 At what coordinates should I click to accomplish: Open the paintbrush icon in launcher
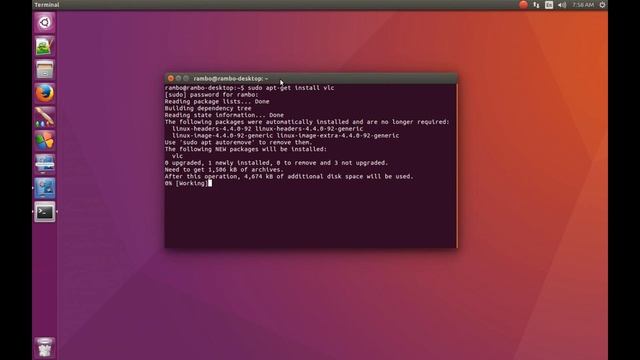[44, 117]
